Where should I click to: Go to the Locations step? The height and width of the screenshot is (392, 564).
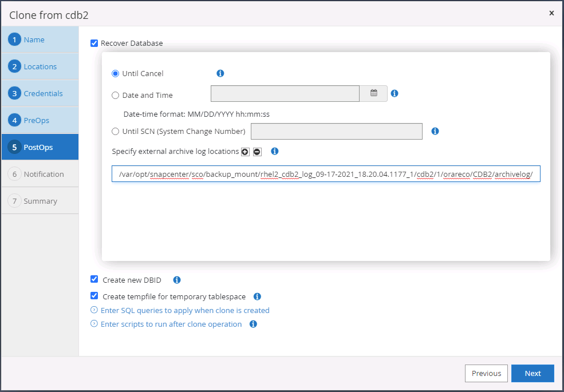point(40,66)
